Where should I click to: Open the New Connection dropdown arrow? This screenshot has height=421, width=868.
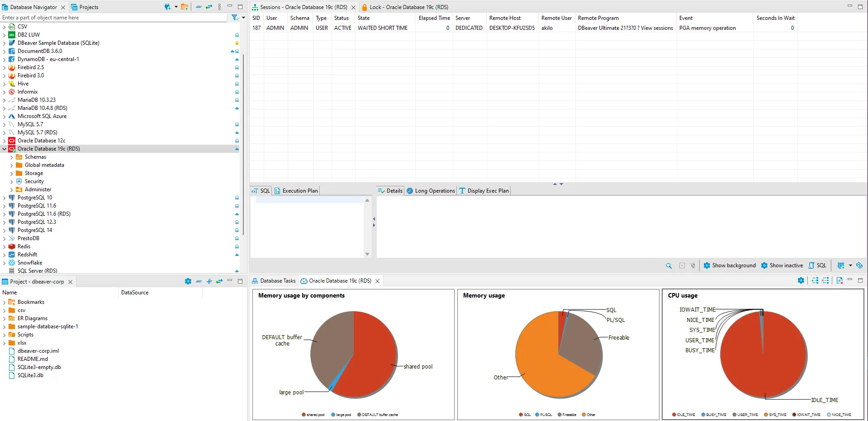(x=176, y=7)
